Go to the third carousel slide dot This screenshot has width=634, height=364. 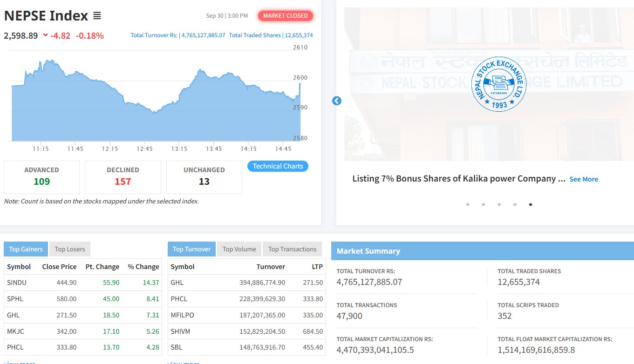coord(499,204)
